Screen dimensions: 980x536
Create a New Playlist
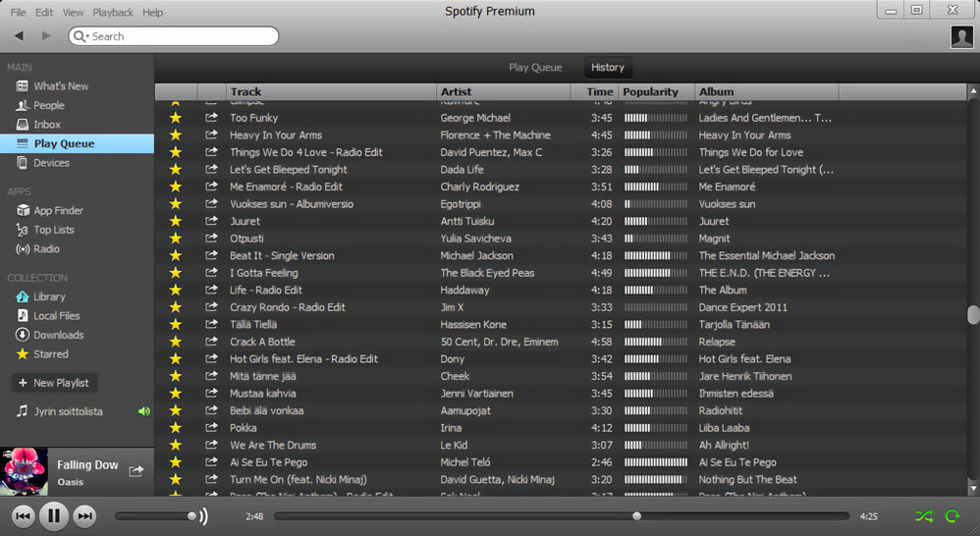click(x=54, y=383)
